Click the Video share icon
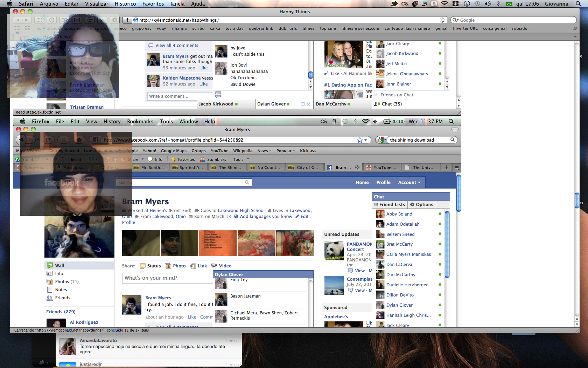 tap(215, 266)
